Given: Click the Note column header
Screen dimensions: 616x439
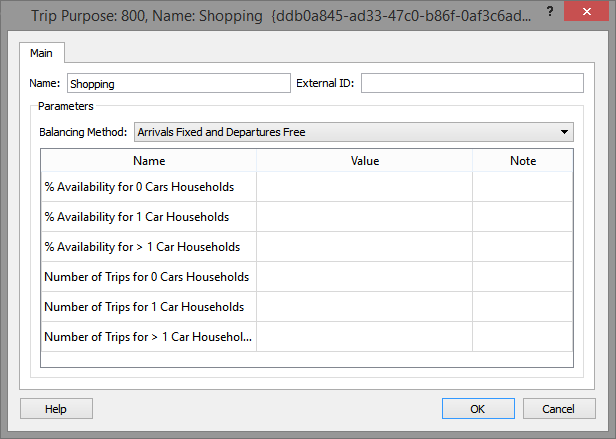Looking at the screenshot, I should point(522,161).
